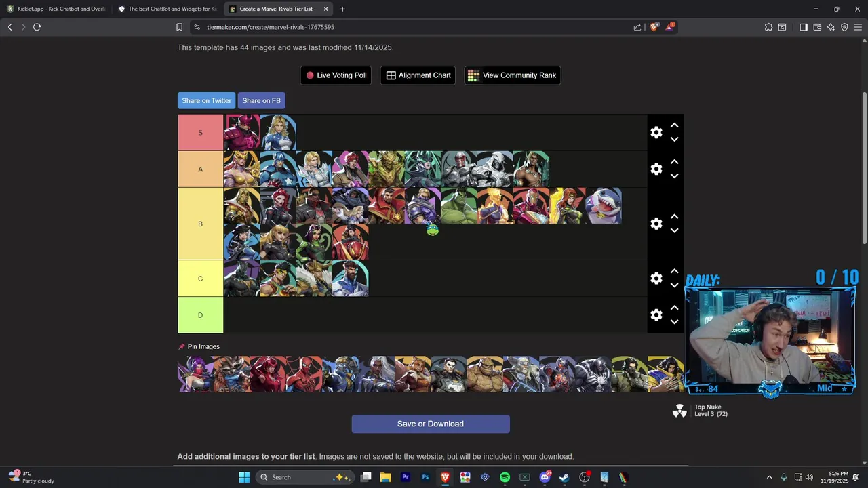
Task: Click View Community Rank button
Action: pos(512,75)
